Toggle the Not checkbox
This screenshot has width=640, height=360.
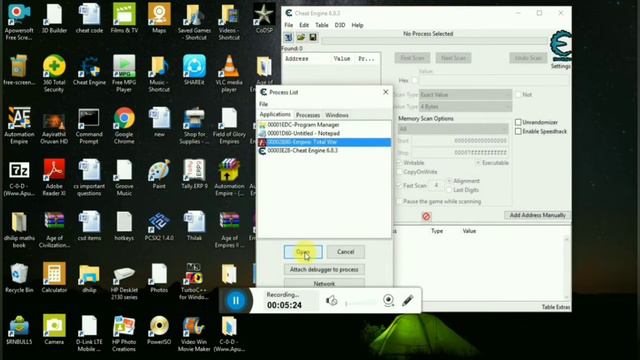pos(518,94)
